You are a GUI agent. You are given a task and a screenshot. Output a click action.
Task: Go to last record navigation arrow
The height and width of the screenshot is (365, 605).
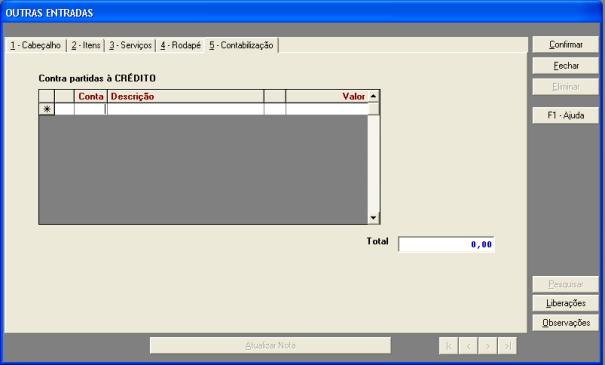pos(507,346)
